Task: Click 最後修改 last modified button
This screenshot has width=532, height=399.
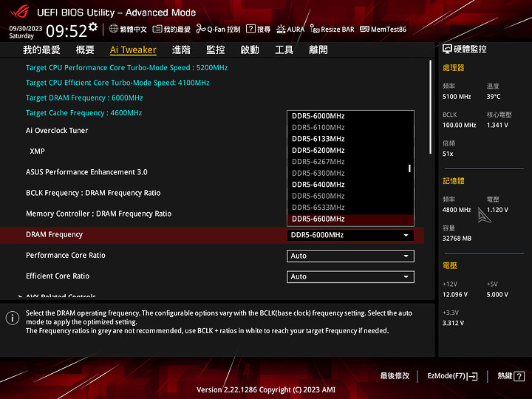Action: 395,376
